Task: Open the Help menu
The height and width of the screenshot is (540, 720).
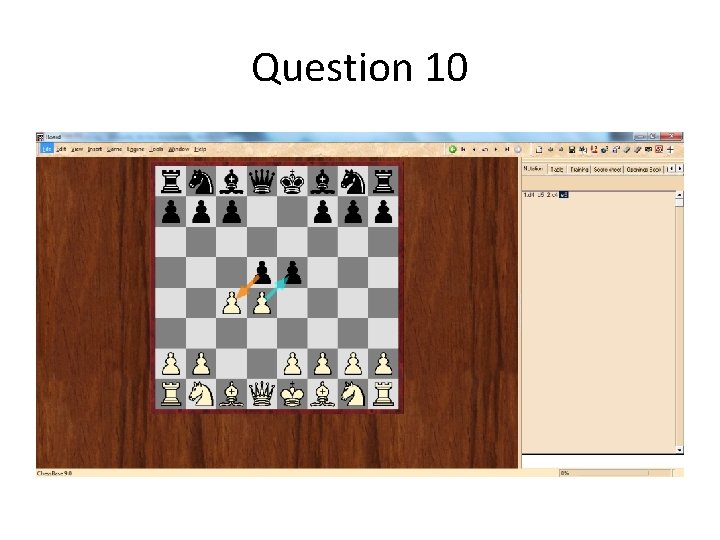Action: (x=200, y=149)
